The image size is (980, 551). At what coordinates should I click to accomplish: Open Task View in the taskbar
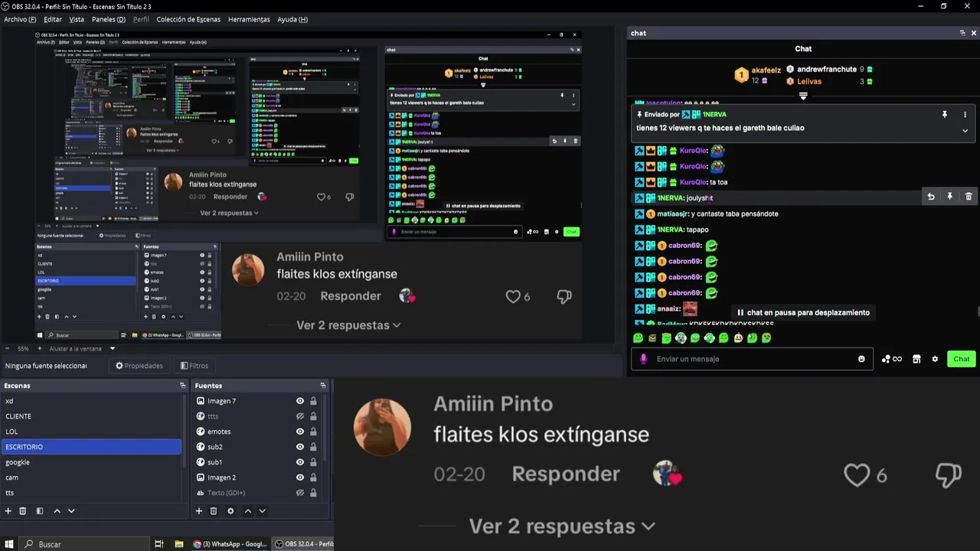pyautogui.click(x=158, y=544)
